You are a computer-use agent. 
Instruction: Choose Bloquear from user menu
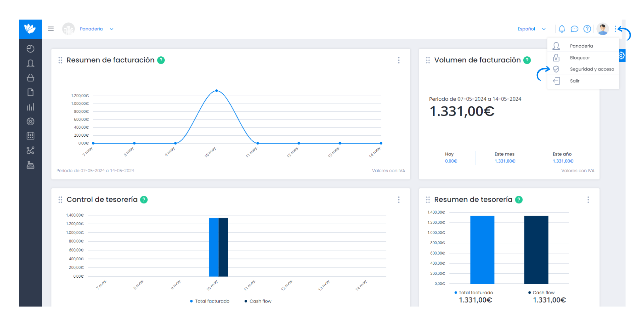[583, 58]
